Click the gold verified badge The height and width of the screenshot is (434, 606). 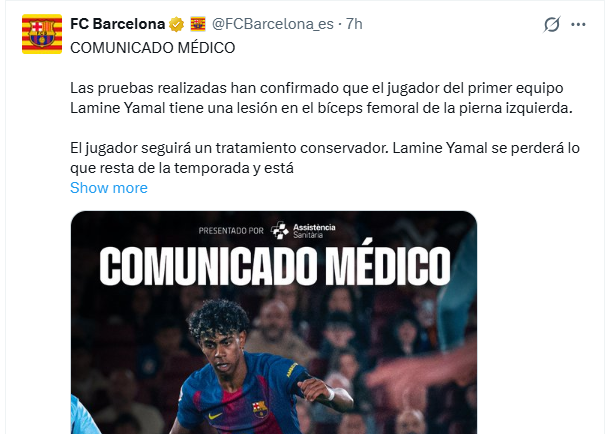[175, 23]
